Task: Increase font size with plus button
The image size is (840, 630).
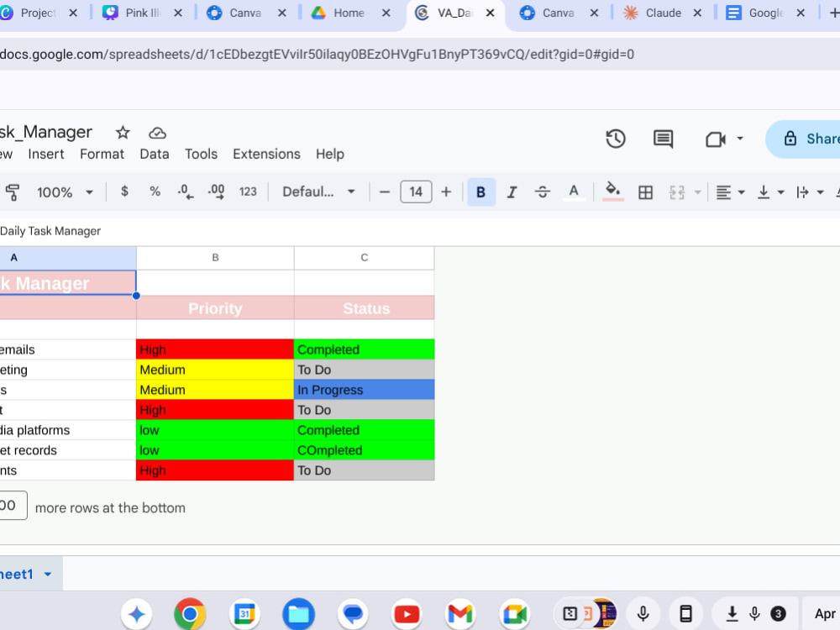Action: [x=446, y=192]
